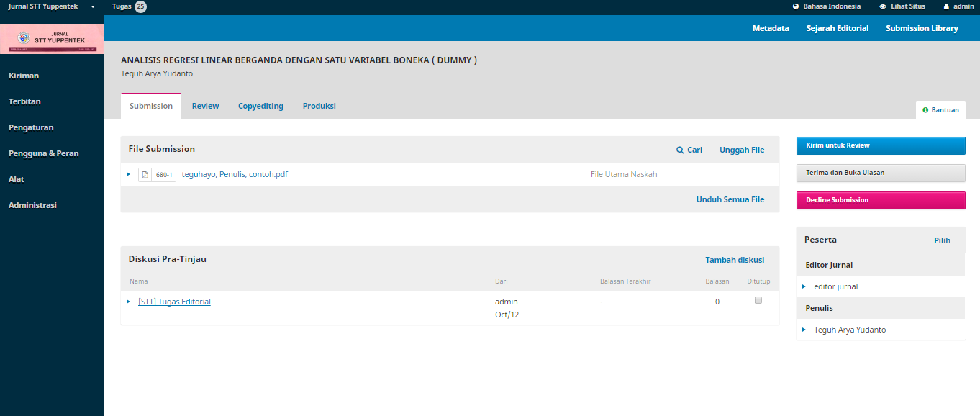Open the Bantuan help info icon
980x416 pixels.
point(925,110)
